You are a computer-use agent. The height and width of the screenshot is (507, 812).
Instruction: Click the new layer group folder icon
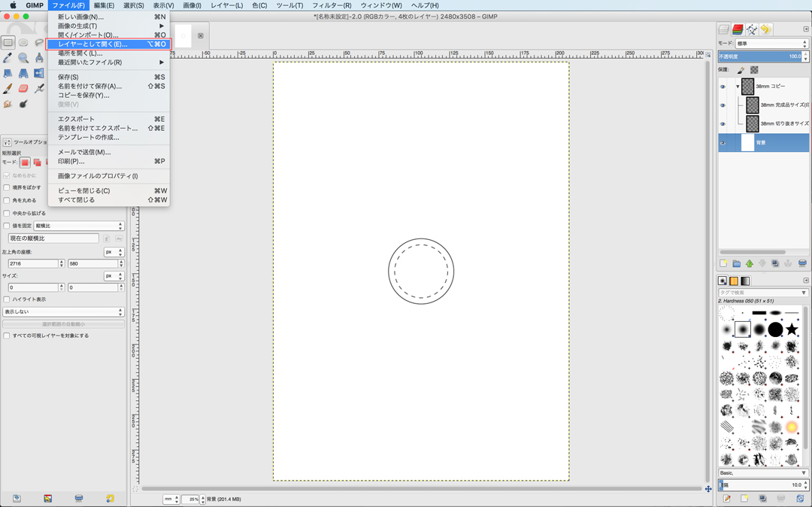(736, 264)
